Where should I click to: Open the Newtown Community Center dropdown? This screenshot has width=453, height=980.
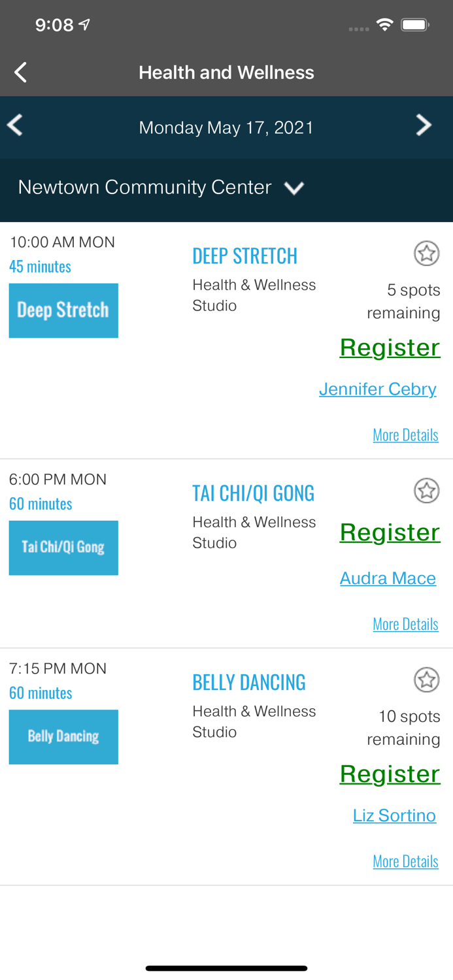[161, 188]
